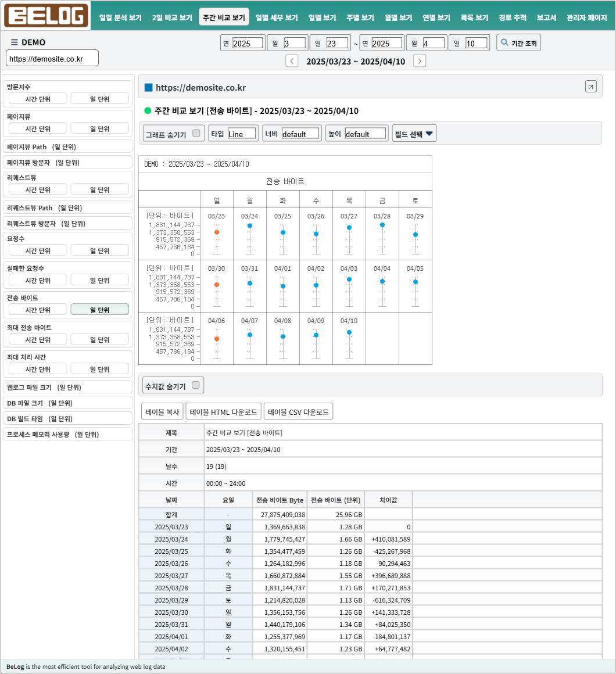Image resolution: width=616 pixels, height=674 pixels.
Task: Open the graph 높이 default selector
Action: (x=366, y=134)
